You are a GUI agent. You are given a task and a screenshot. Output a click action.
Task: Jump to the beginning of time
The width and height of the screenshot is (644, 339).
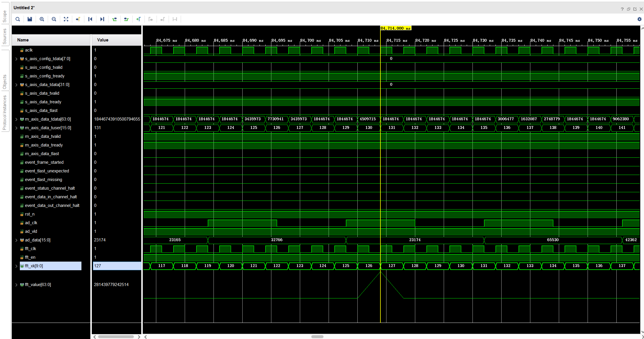click(x=90, y=19)
